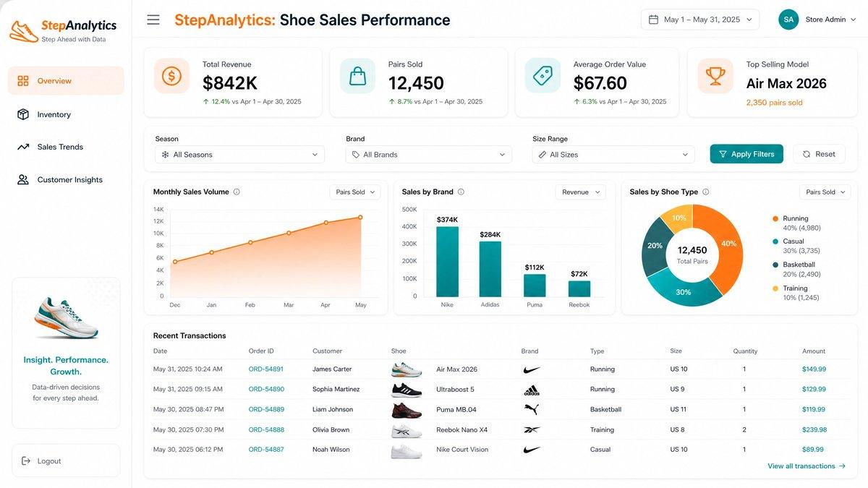Click Puma MB.04 shoe thumbnail
This screenshot has height=488, width=868.
click(407, 410)
